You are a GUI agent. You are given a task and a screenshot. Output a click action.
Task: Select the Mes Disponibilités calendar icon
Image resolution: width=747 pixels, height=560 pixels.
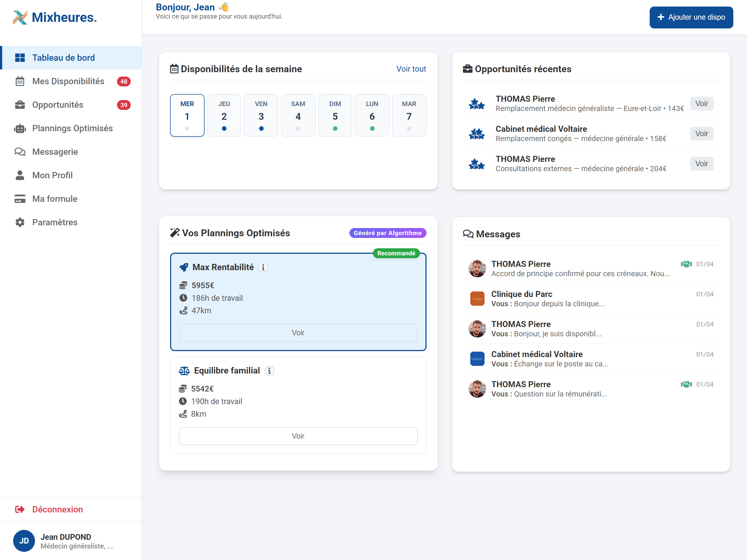click(x=20, y=81)
